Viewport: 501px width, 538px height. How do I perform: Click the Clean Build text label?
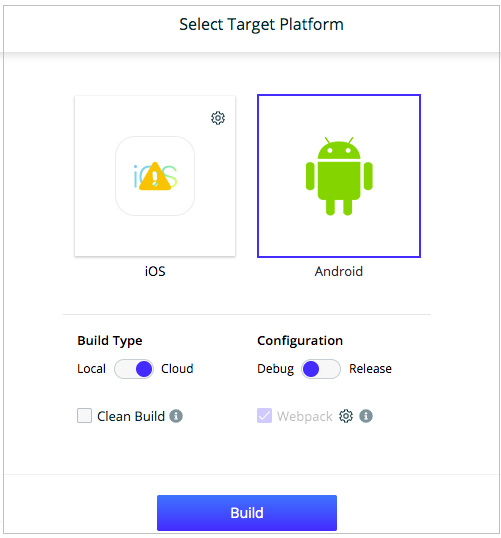click(131, 417)
